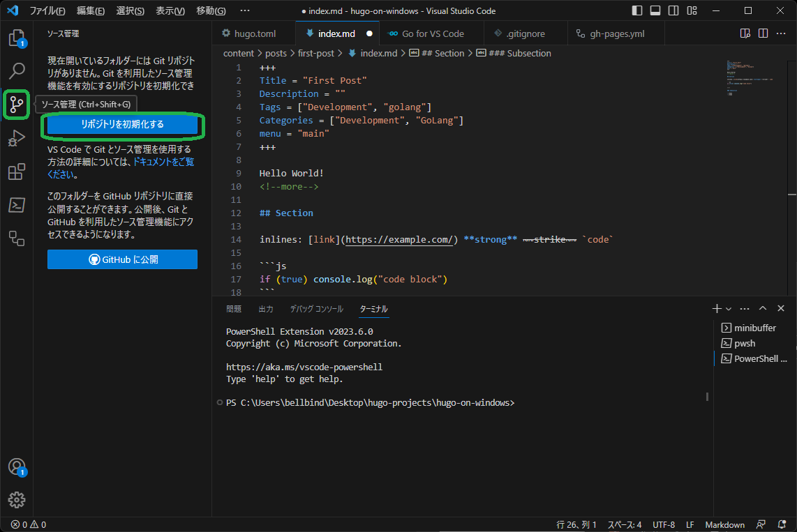
Task: Switch to デバッグ コンソール panel tab
Action: [317, 309]
